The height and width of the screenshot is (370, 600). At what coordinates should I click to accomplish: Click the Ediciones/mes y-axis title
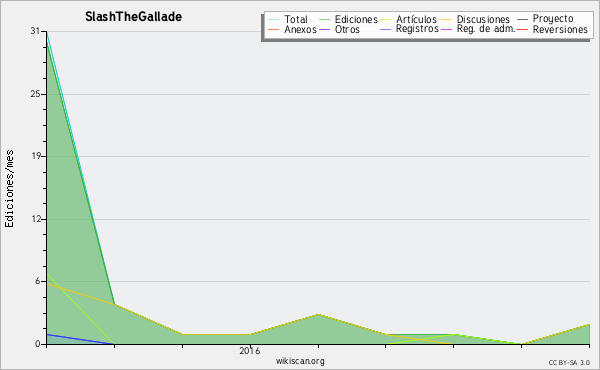coord(9,189)
